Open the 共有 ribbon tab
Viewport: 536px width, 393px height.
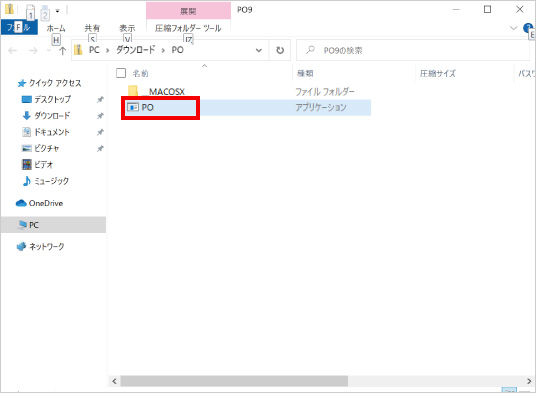pos(92,28)
